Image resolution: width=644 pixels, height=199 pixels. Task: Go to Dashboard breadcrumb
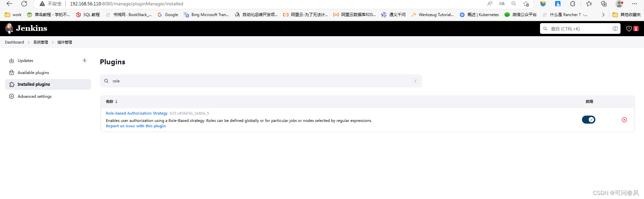(14, 42)
